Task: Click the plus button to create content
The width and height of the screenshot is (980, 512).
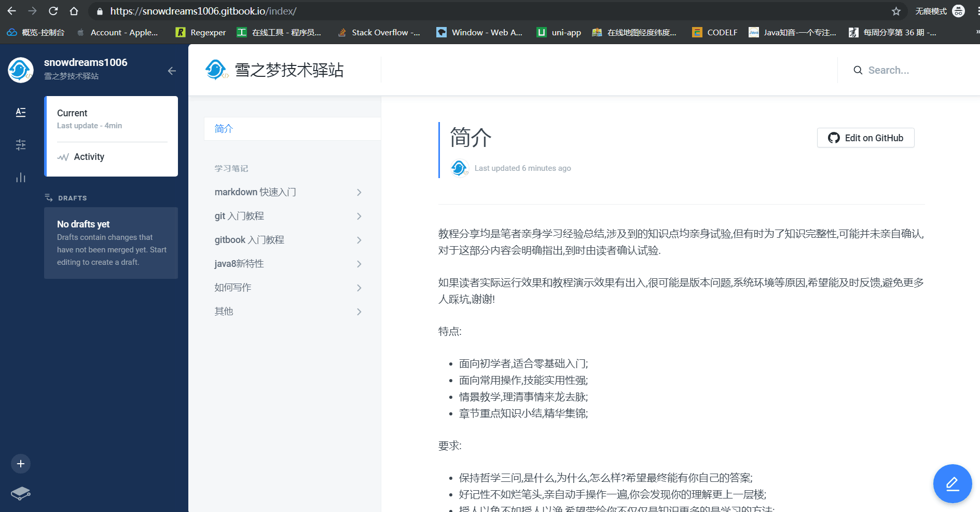Action: pyautogui.click(x=21, y=463)
